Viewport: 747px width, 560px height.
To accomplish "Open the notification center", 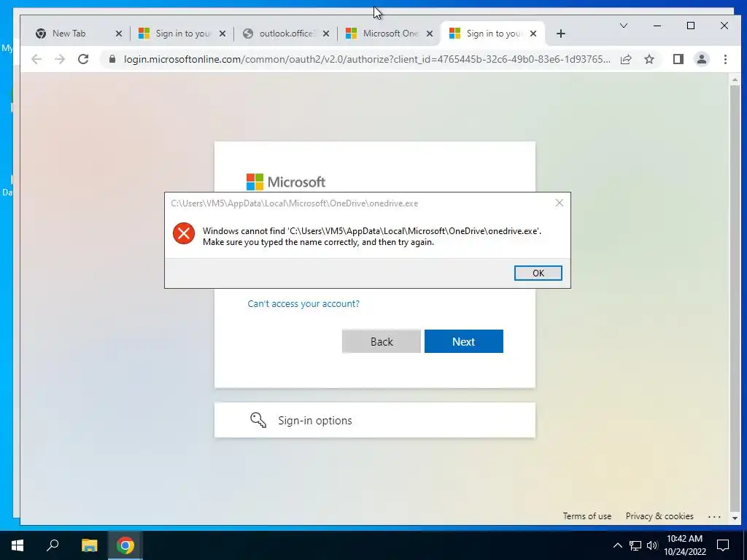I will pyautogui.click(x=723, y=545).
